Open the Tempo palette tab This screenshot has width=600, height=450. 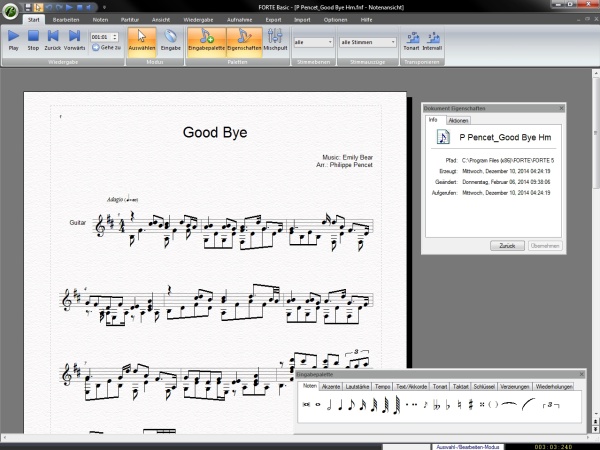[x=382, y=386]
